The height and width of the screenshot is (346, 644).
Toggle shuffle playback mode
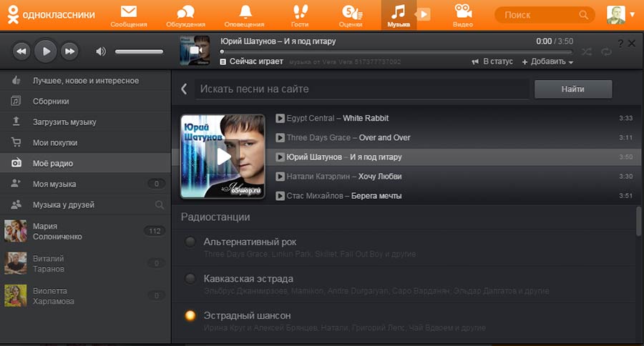(x=587, y=51)
